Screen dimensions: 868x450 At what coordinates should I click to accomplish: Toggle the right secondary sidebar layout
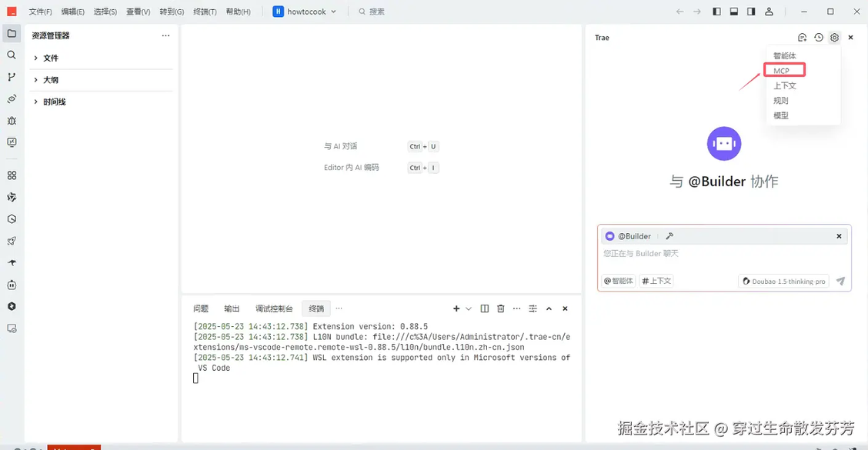[x=750, y=12]
